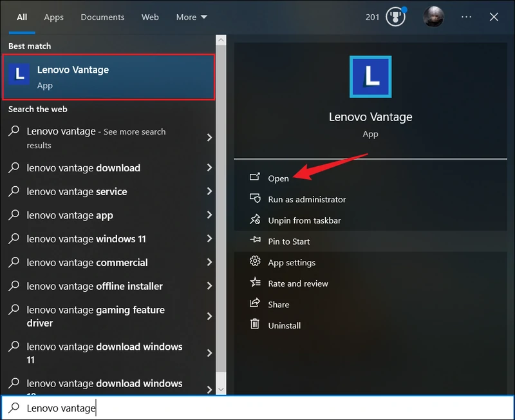Click the user profile avatar
Viewport: 515px width, 420px height.
coord(433,17)
